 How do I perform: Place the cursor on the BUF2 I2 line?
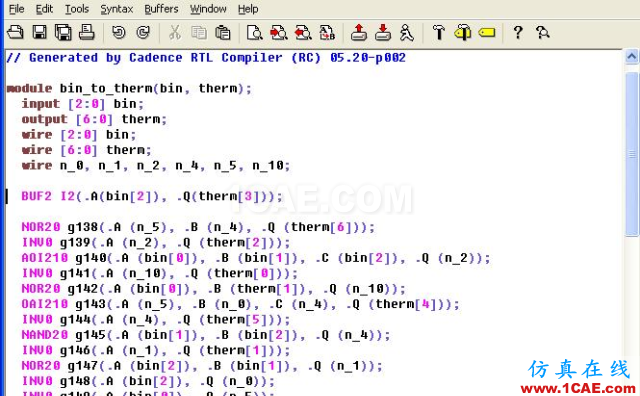pyautogui.click(x=152, y=196)
